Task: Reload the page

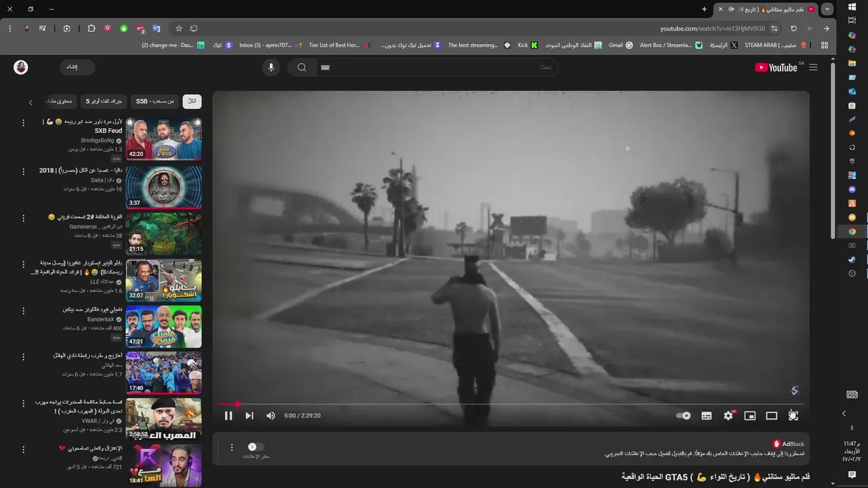Action: [x=793, y=28]
